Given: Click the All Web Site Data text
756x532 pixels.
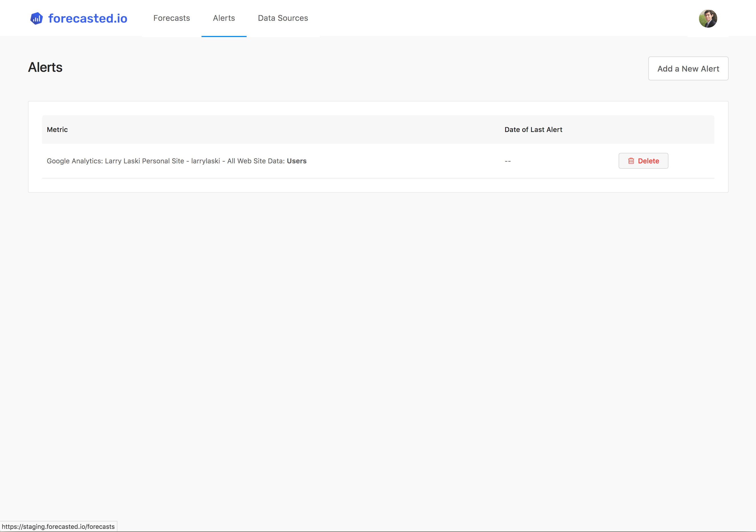Looking at the screenshot, I should [x=255, y=161].
